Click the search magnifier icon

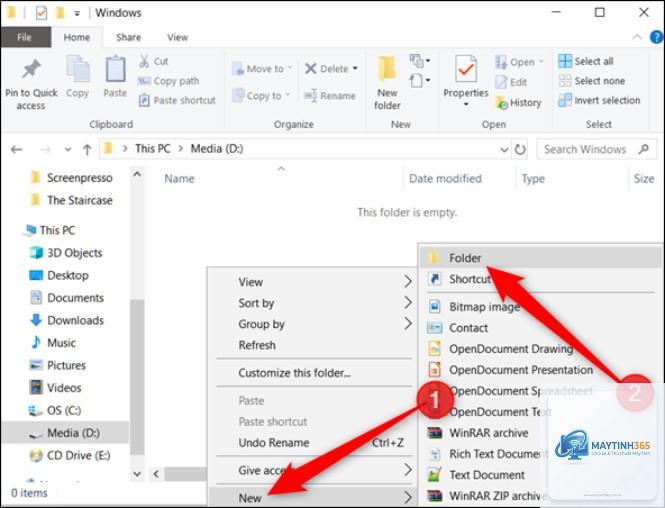click(x=644, y=149)
